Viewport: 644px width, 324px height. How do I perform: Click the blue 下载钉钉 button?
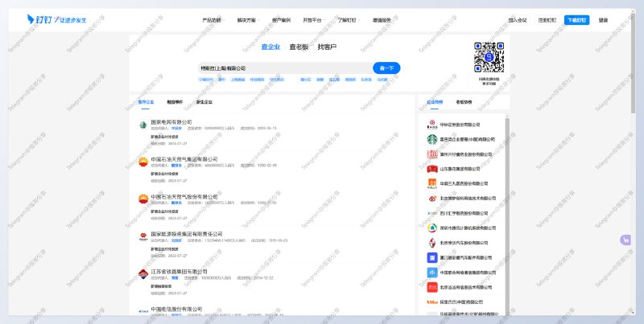576,20
